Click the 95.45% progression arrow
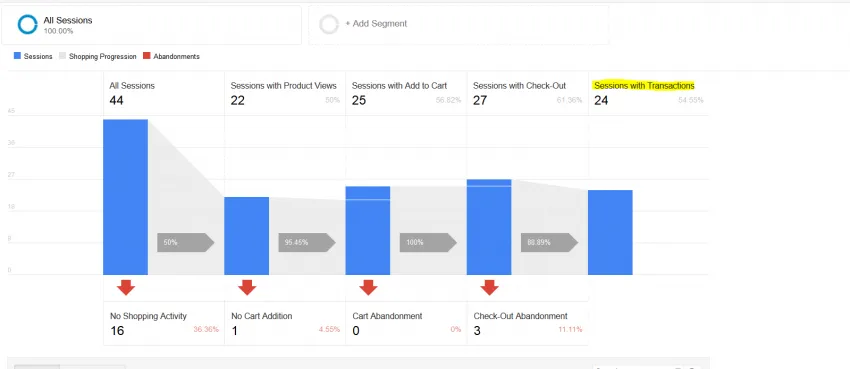Image resolution: width=850 pixels, height=369 pixels. pyautogui.click(x=307, y=243)
